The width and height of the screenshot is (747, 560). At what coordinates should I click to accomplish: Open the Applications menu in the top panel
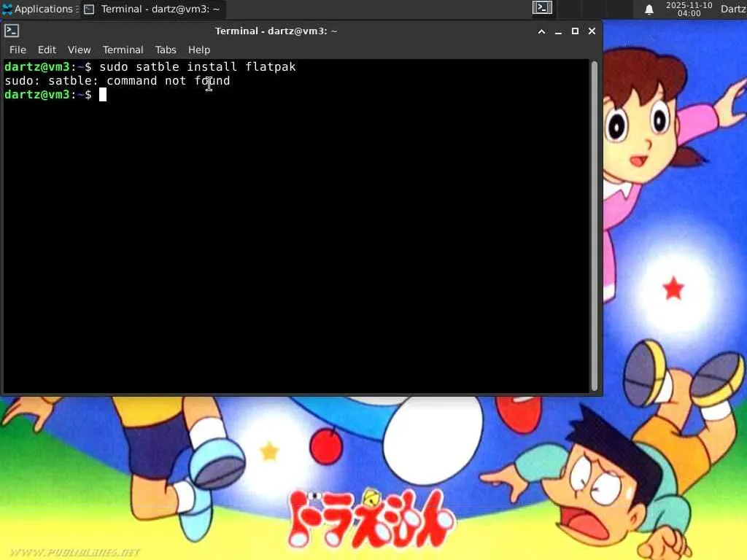pyautogui.click(x=40, y=9)
